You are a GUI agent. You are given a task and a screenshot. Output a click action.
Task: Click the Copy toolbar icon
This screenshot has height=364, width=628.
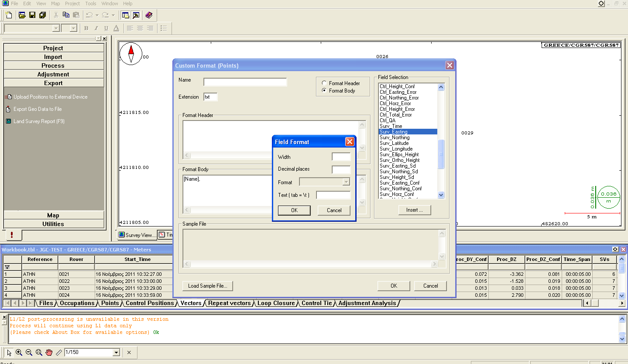point(66,15)
